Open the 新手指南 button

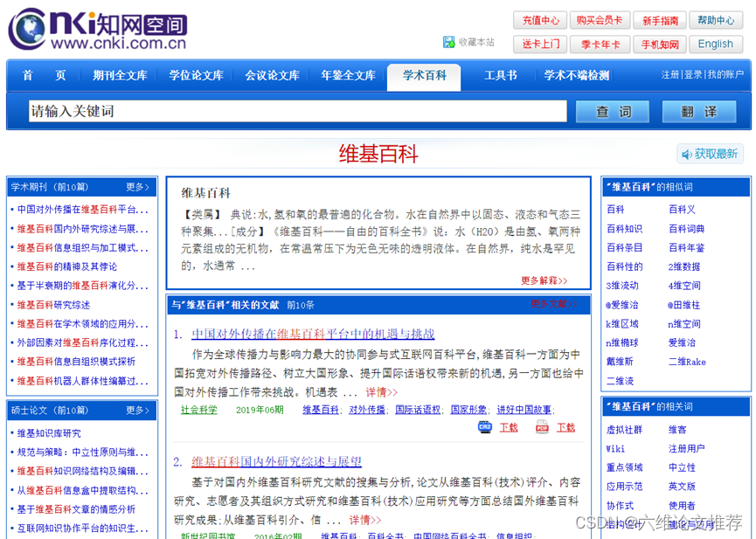(x=660, y=20)
